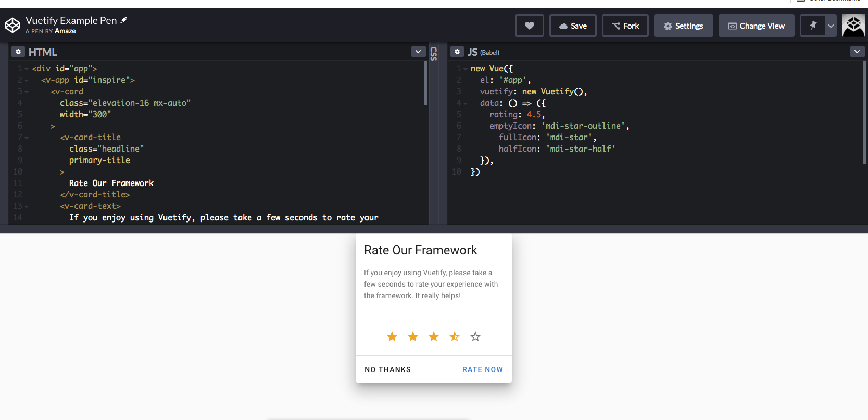Click the vuetify: new Vuetify() line
This screenshot has height=420, width=868.
(534, 92)
